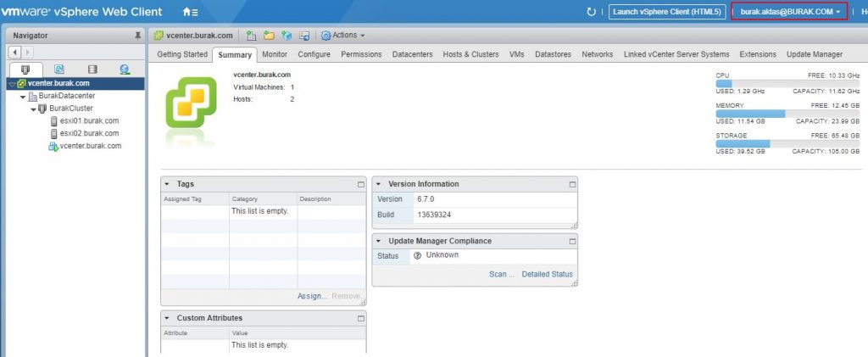Select vcenter.burak.com VM under BurakCluster

(90, 146)
